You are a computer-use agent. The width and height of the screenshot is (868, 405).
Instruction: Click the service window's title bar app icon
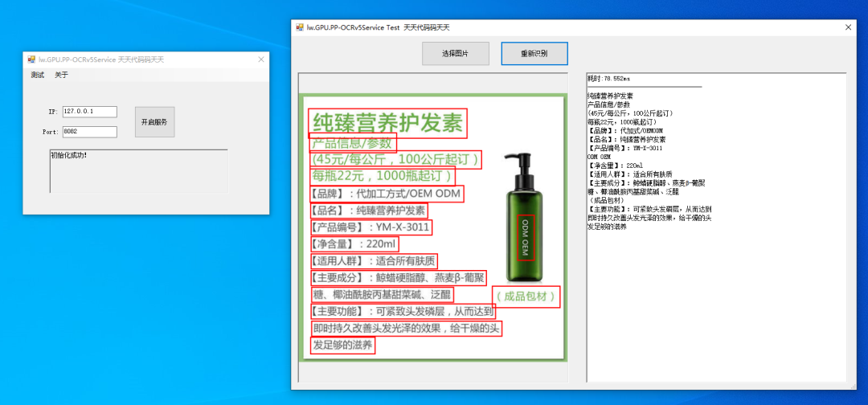31,59
